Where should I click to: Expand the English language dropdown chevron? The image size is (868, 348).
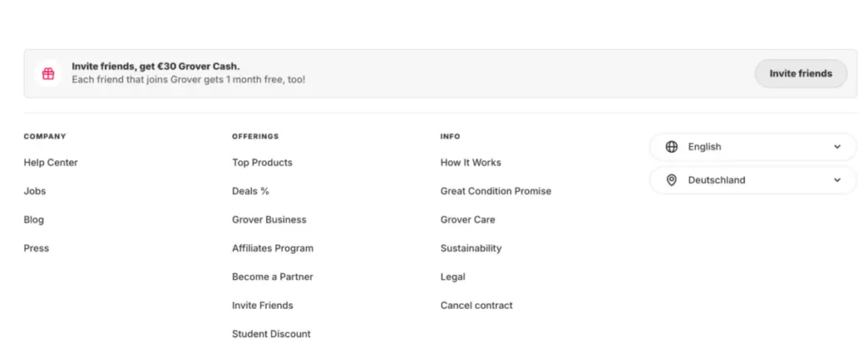pos(837,147)
